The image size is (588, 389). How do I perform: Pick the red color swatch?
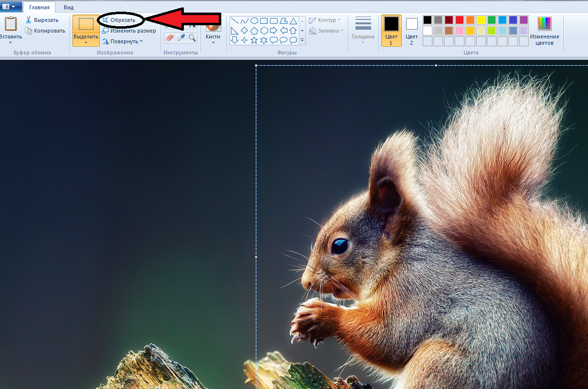click(x=459, y=20)
